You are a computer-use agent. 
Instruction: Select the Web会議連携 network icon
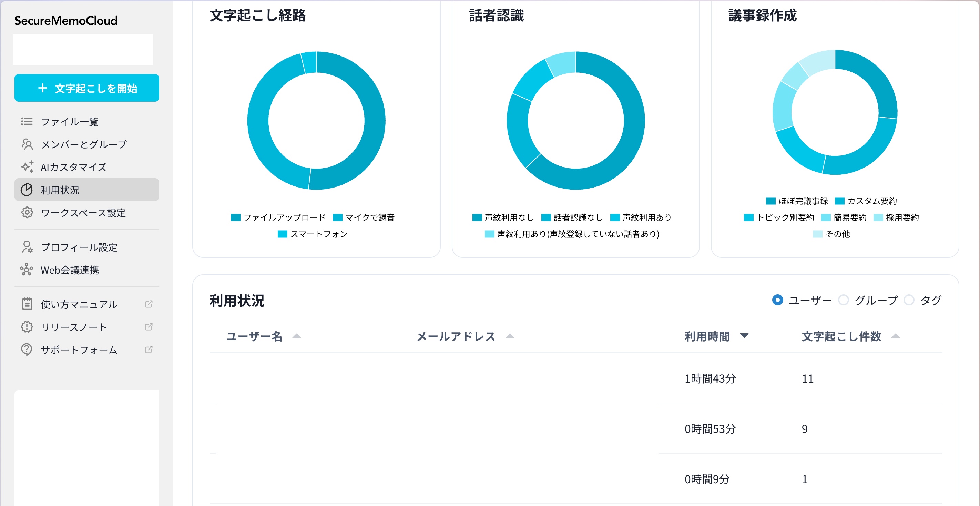tap(26, 270)
